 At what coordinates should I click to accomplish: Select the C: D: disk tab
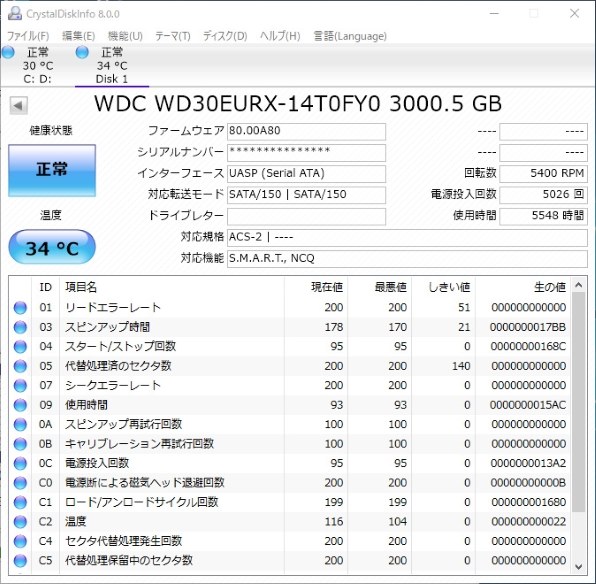[x=38, y=65]
